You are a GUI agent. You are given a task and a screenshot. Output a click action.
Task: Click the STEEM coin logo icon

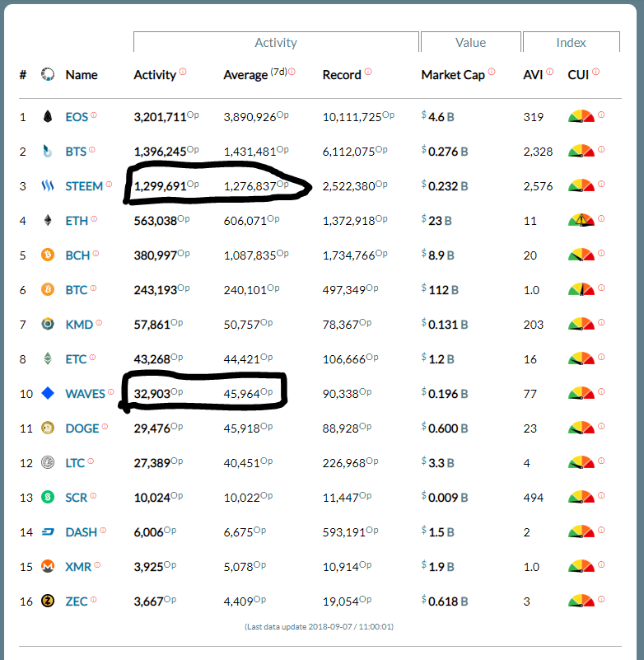(48, 185)
